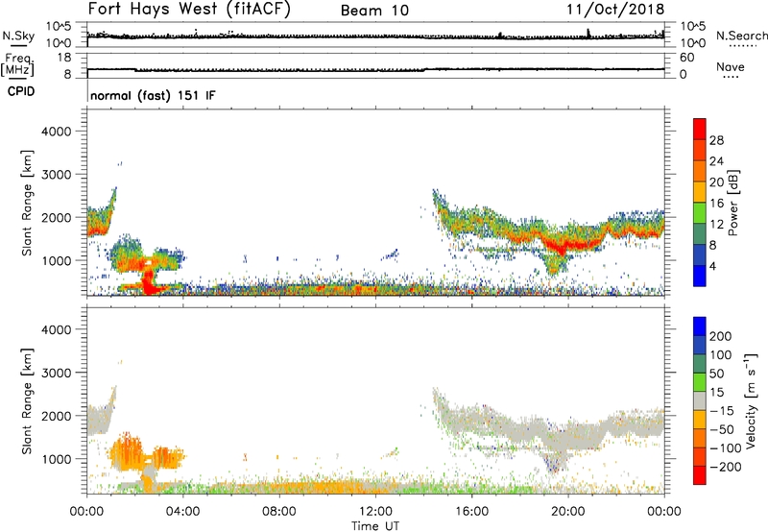This screenshot has height=532, width=768.
Task: Click the "-200" label on the velocity colorbar
Action: tap(726, 467)
